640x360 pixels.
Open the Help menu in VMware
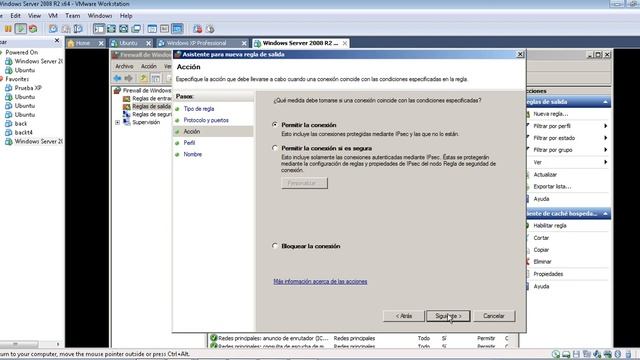tap(126, 16)
